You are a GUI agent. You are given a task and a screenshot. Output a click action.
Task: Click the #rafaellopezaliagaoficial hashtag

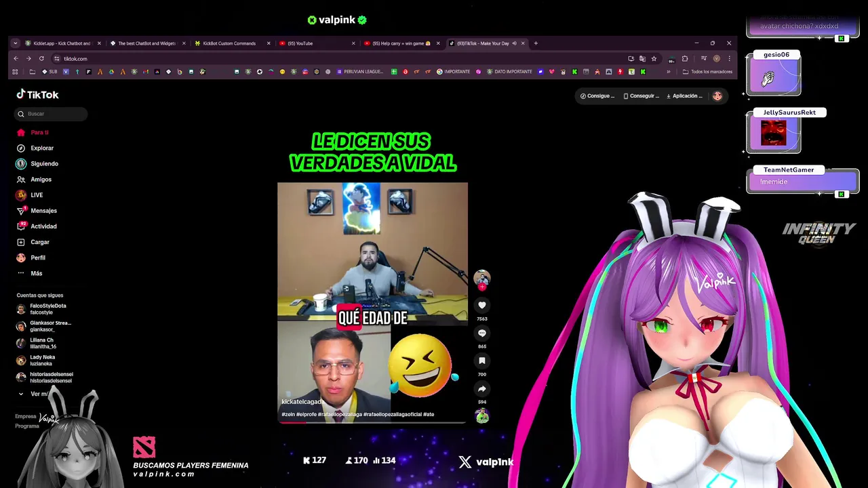pyautogui.click(x=392, y=414)
